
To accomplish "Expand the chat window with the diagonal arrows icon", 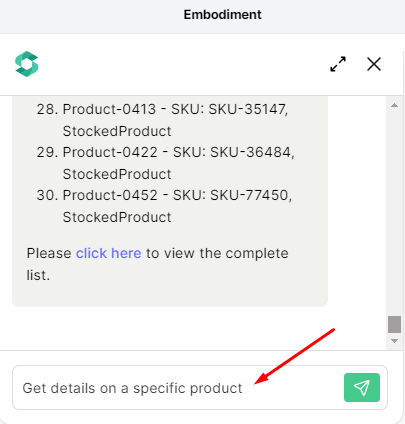I will 338,64.
